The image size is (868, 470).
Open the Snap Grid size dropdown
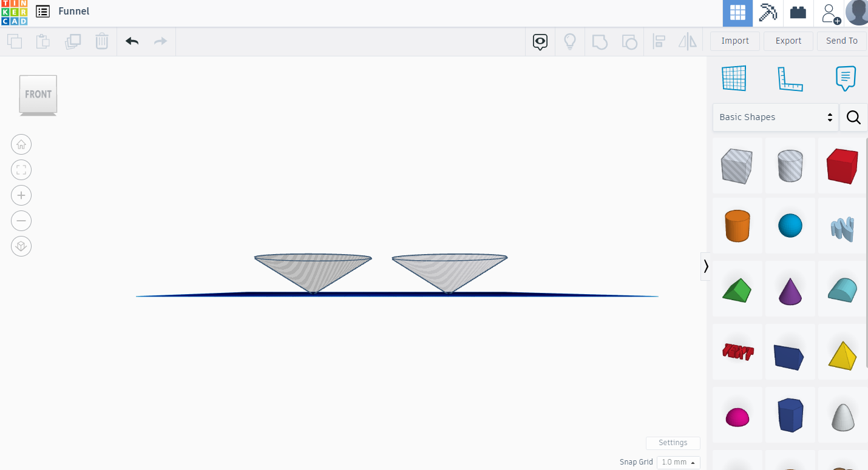pyautogui.click(x=678, y=462)
